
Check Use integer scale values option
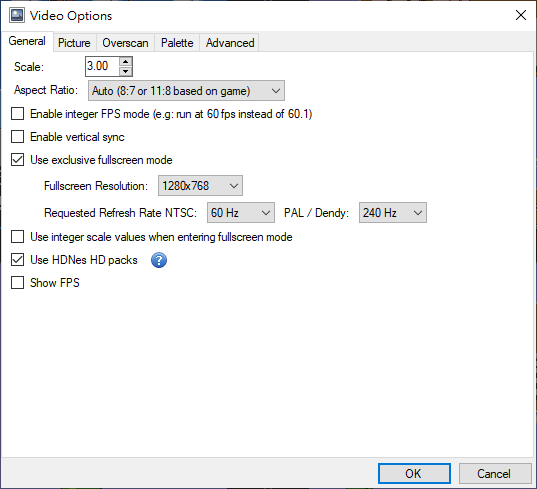(17, 237)
